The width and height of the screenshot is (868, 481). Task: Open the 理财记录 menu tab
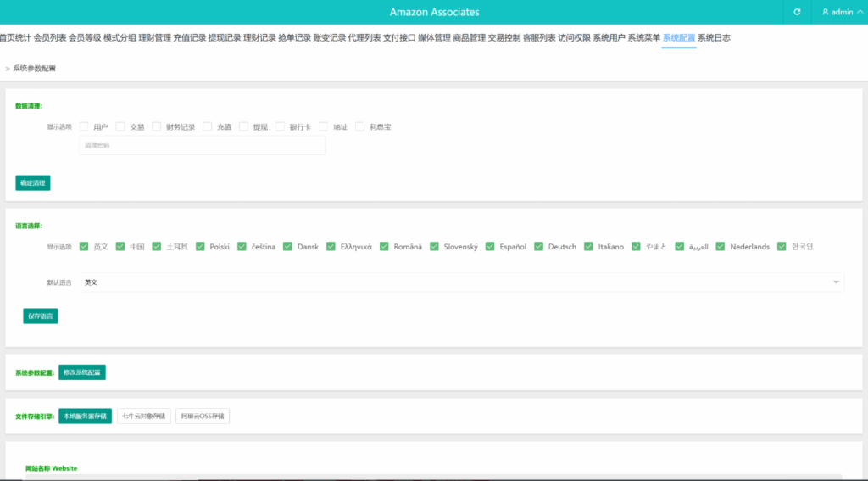point(259,37)
